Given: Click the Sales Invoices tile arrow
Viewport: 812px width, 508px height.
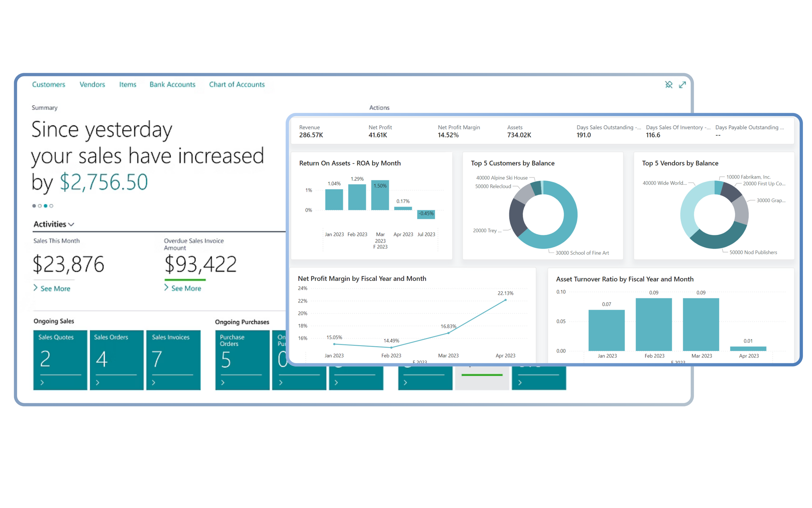Looking at the screenshot, I should (154, 382).
